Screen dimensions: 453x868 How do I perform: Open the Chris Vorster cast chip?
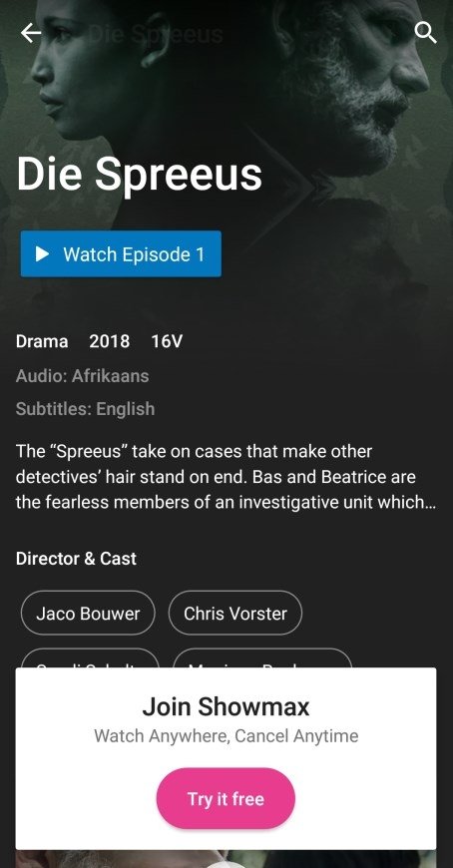(235, 613)
